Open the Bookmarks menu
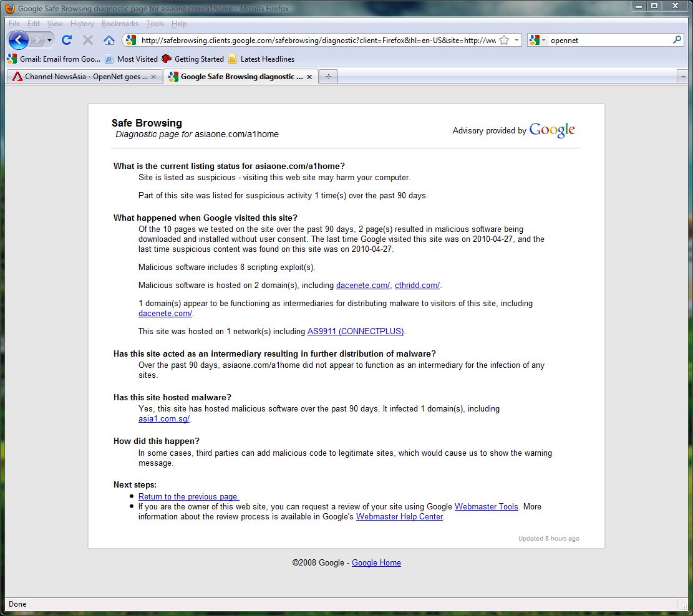This screenshot has height=616, width=693. point(120,24)
